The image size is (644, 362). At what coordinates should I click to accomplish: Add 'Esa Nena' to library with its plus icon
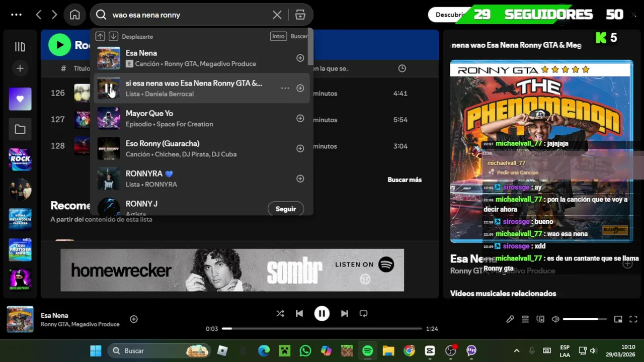300,58
